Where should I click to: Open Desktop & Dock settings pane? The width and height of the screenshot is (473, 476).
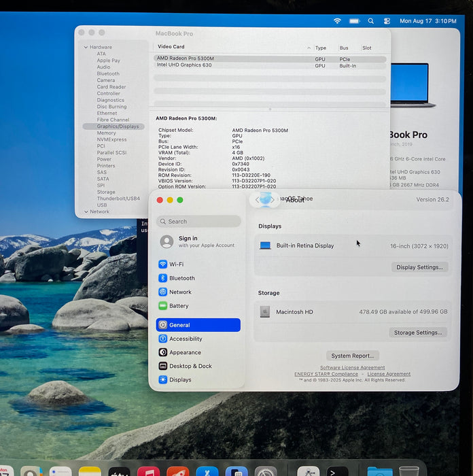(198, 366)
